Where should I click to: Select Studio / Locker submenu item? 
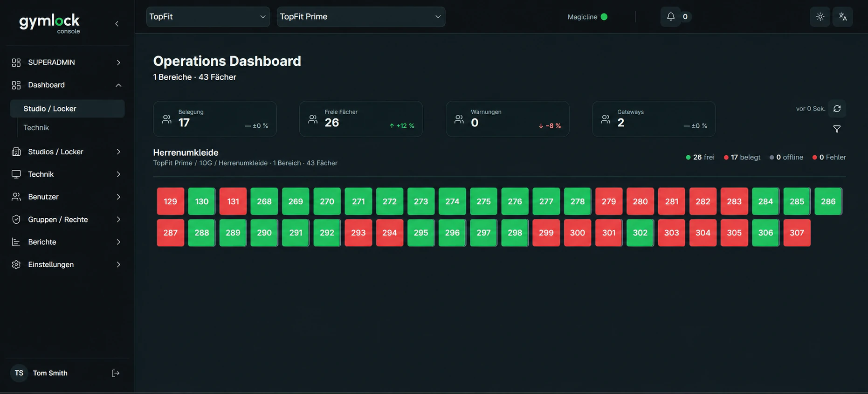pos(68,109)
